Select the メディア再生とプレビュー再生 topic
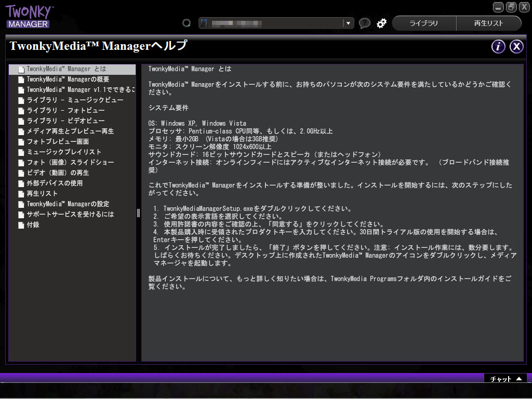The width and height of the screenshot is (532, 399). tap(70, 131)
